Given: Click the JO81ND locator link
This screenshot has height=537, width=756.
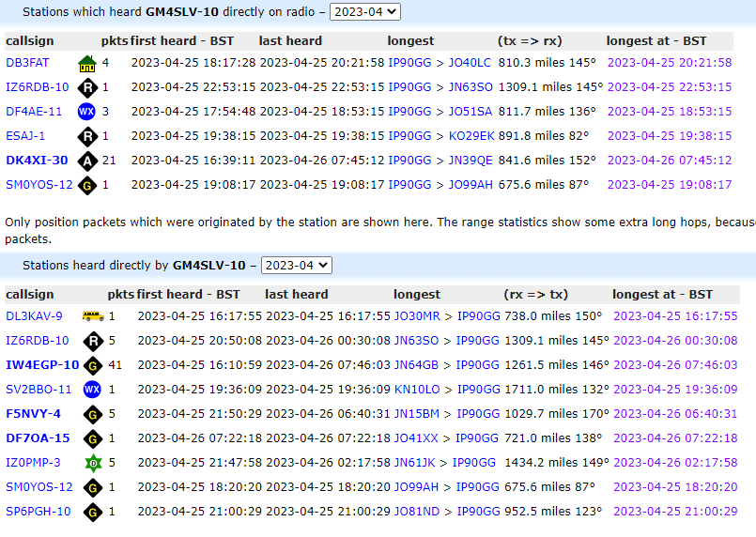Looking at the screenshot, I should coord(417,512).
